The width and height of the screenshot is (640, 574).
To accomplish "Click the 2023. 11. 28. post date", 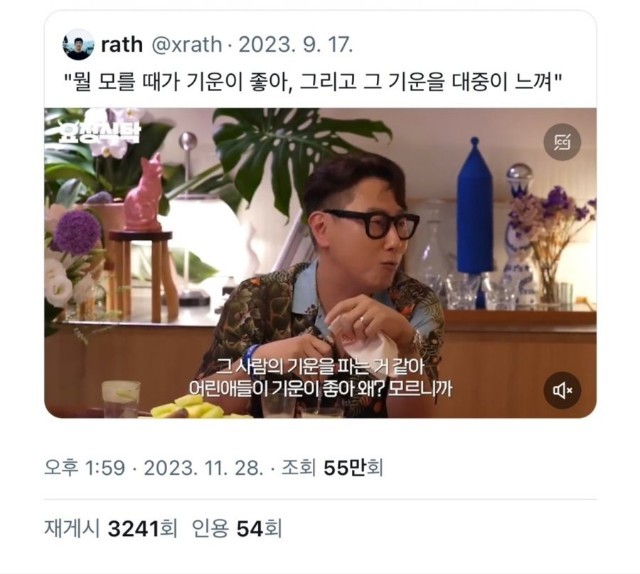I will click(203, 467).
